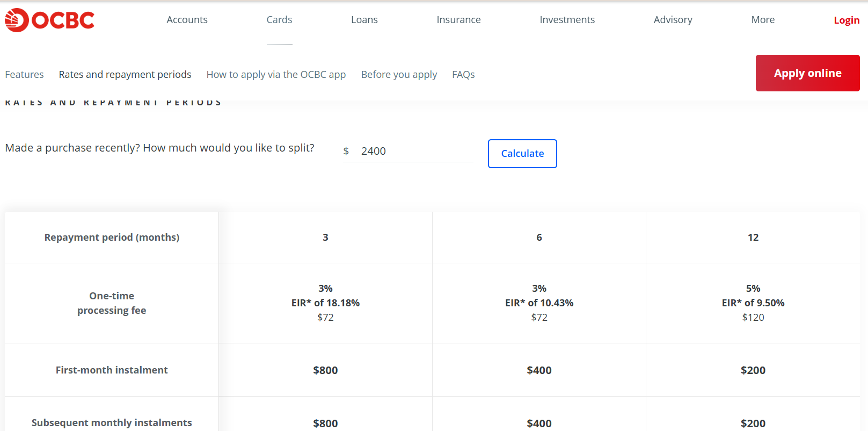Jump to How to apply via OCBC app
Image resolution: width=868 pixels, height=431 pixels.
pos(276,75)
